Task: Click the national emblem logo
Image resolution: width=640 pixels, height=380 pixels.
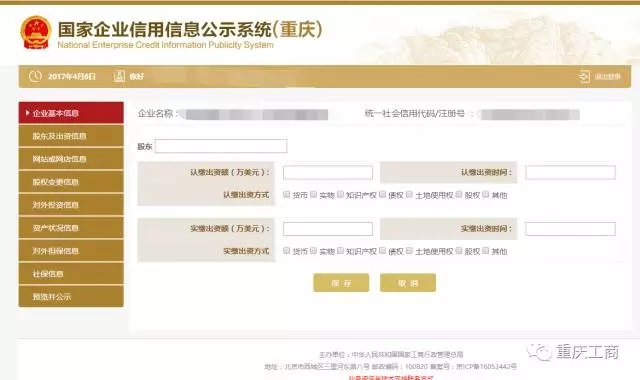Action: tap(36, 33)
